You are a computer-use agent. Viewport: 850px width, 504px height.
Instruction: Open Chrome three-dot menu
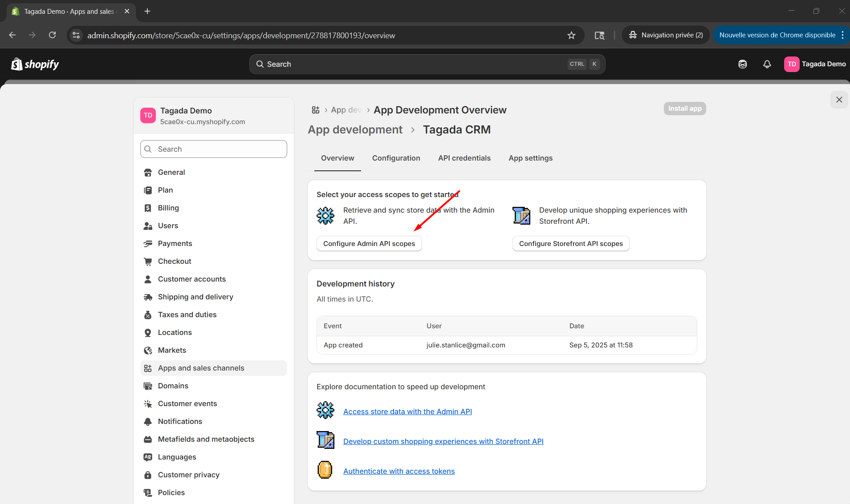[x=842, y=35]
